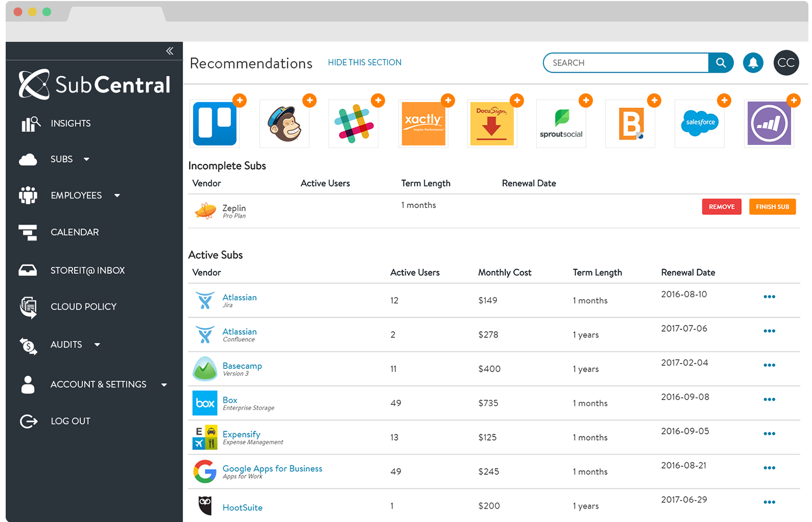Open StoreIt@ Inbox menu item
This screenshot has width=812, height=522.
point(88,271)
